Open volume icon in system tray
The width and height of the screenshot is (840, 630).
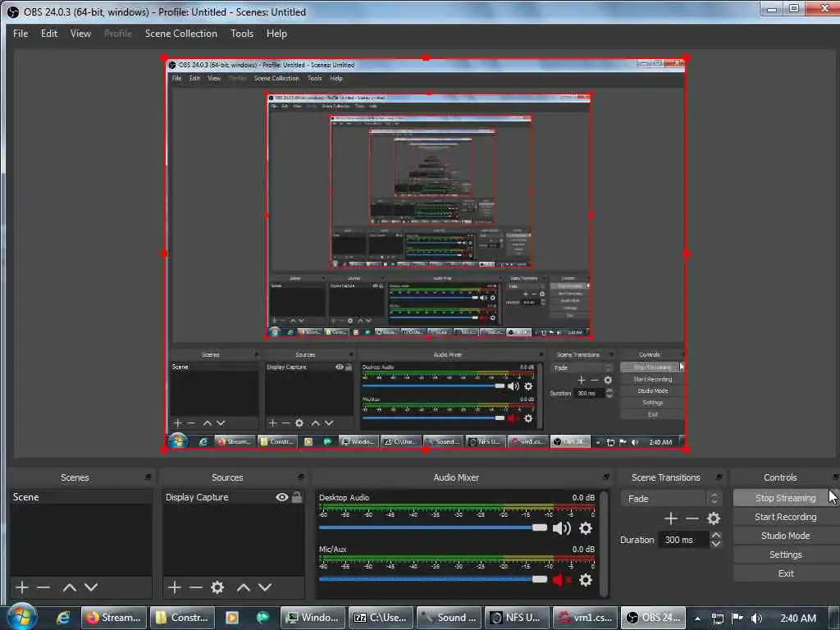tap(756, 619)
